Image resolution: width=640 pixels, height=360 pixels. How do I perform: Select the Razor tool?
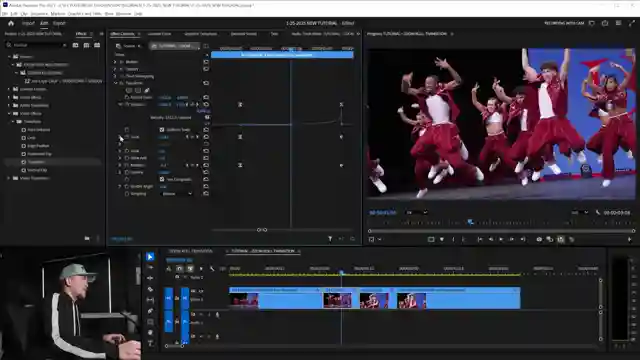coord(150,289)
